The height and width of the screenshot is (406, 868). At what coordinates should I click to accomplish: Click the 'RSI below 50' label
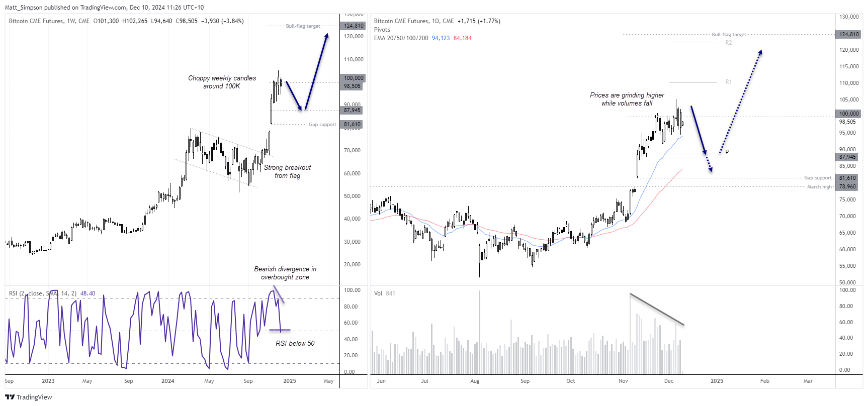(295, 343)
